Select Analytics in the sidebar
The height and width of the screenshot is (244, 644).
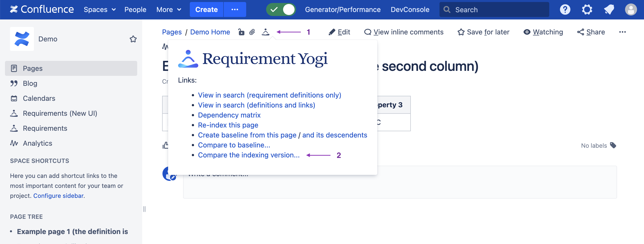click(x=37, y=143)
